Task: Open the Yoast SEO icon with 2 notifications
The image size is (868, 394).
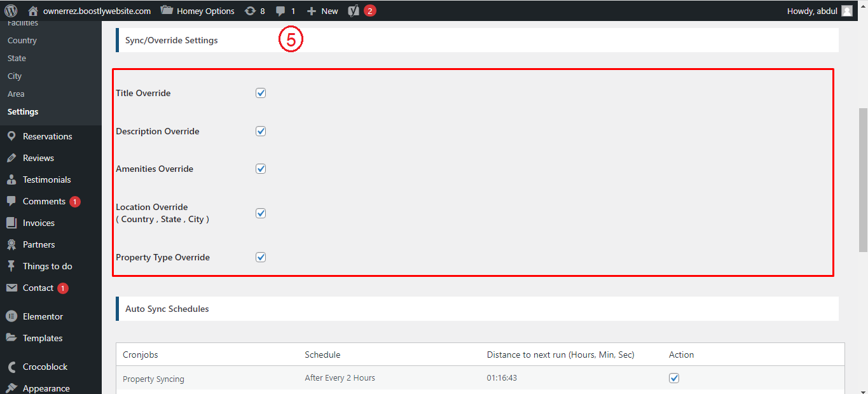Action: pyautogui.click(x=354, y=11)
